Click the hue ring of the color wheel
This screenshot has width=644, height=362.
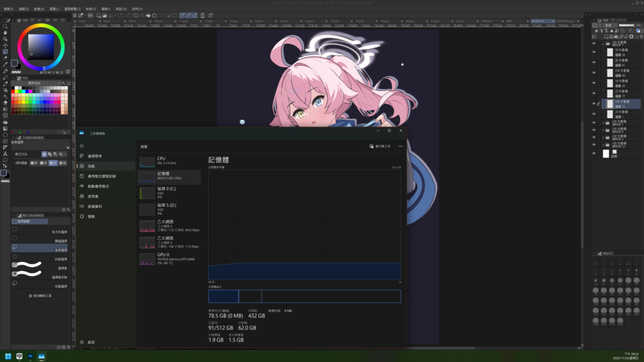pos(41,26)
